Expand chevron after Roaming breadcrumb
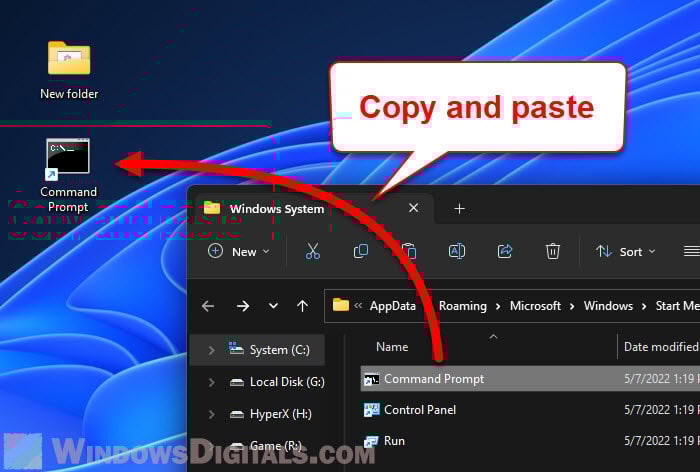Viewport: 700px width, 472px height. [498, 306]
